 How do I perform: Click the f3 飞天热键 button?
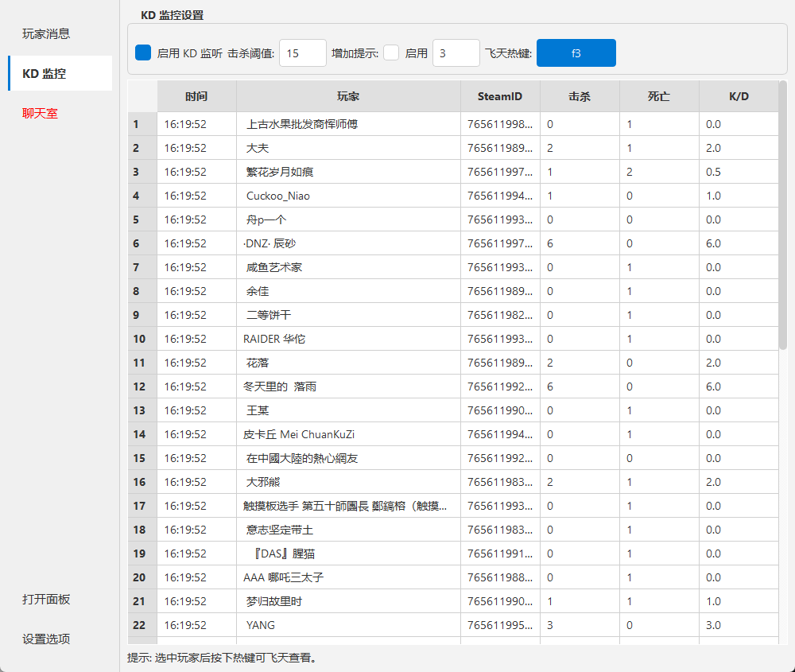(x=576, y=52)
